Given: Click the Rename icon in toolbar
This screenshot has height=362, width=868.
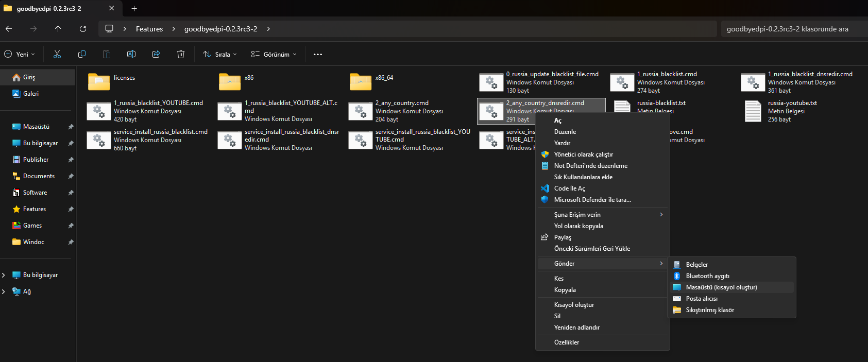Looking at the screenshot, I should click(131, 54).
